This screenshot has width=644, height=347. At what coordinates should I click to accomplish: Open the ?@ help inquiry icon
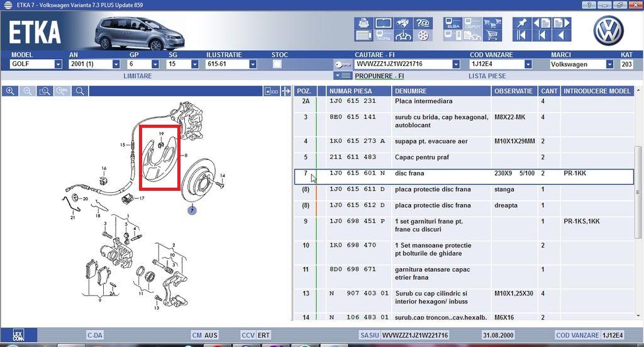(423, 23)
